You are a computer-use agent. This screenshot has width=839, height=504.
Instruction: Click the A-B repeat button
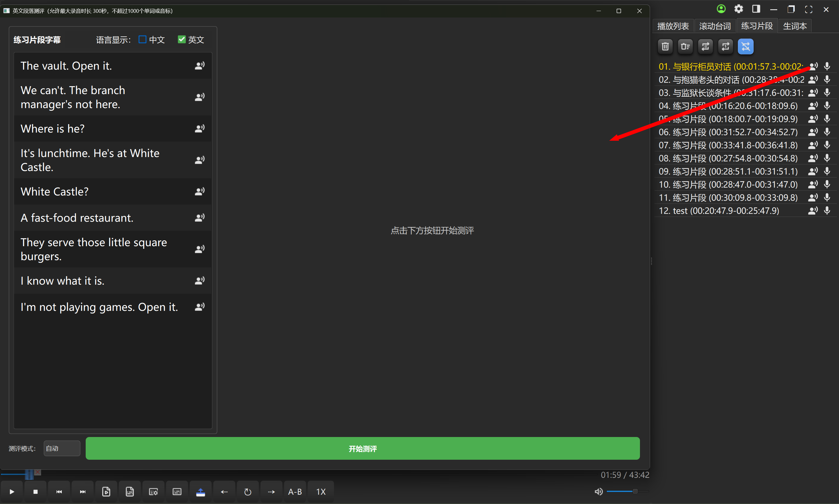pos(295,491)
